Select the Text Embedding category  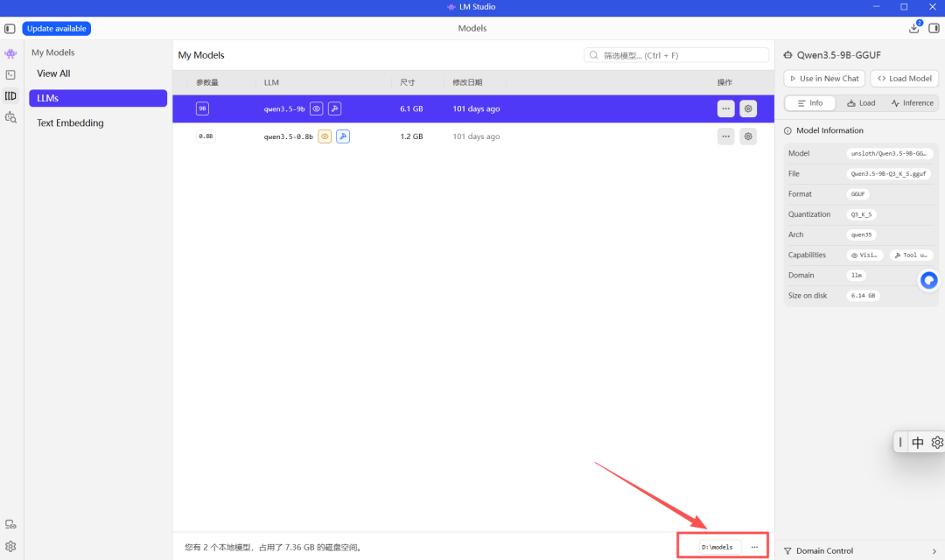click(x=70, y=123)
